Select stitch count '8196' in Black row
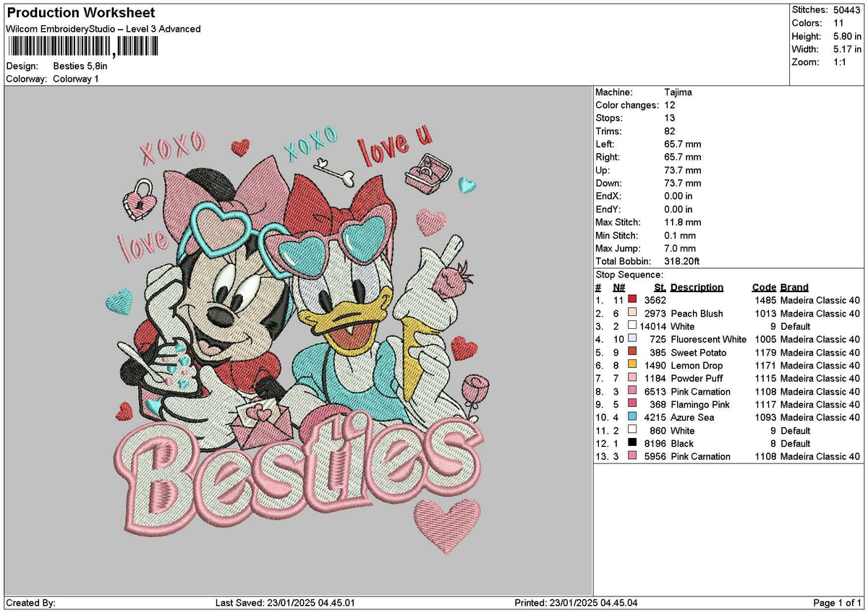This screenshot has width=868, height=613. (x=655, y=443)
